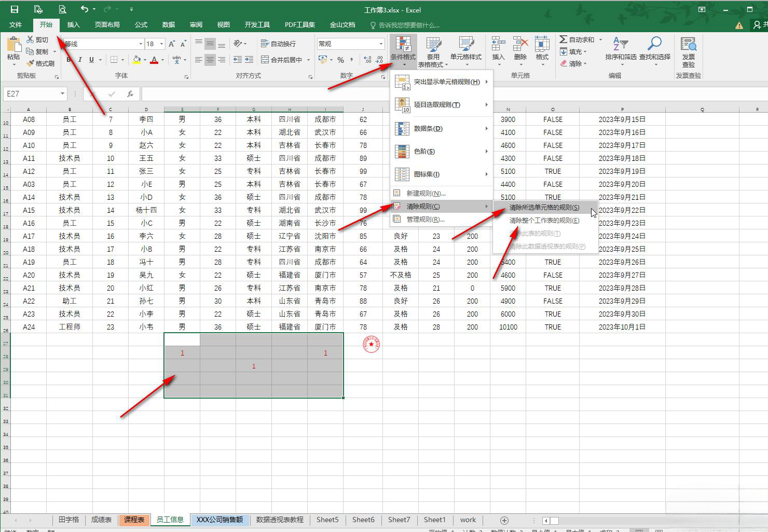Click the increase indent icon

[249, 60]
